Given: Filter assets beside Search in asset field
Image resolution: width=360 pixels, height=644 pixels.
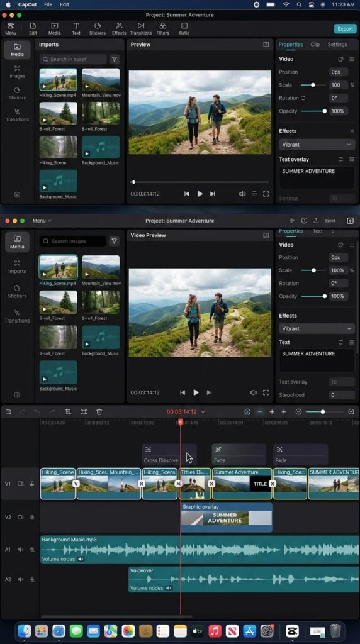Looking at the screenshot, I should (115, 59).
